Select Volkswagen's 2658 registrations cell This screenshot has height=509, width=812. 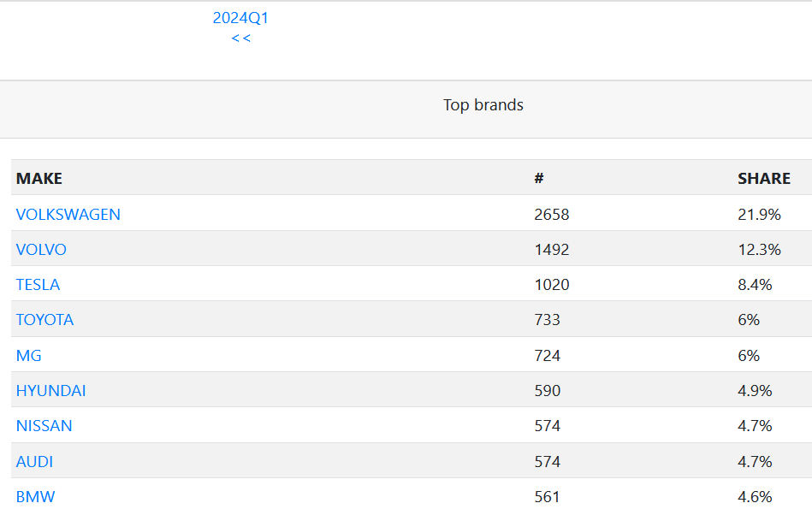(552, 215)
